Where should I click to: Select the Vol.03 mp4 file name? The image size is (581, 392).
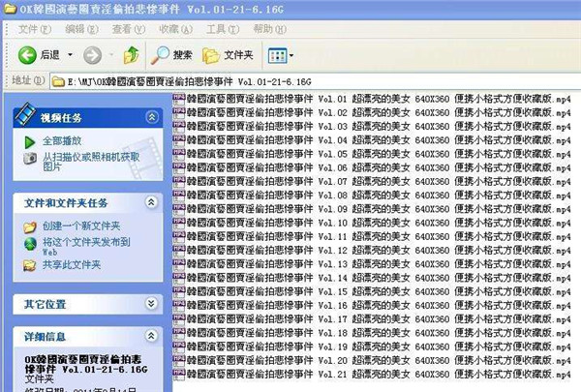coord(379,127)
